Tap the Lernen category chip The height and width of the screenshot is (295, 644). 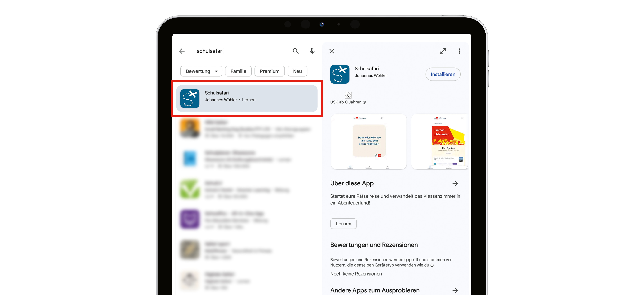click(343, 224)
